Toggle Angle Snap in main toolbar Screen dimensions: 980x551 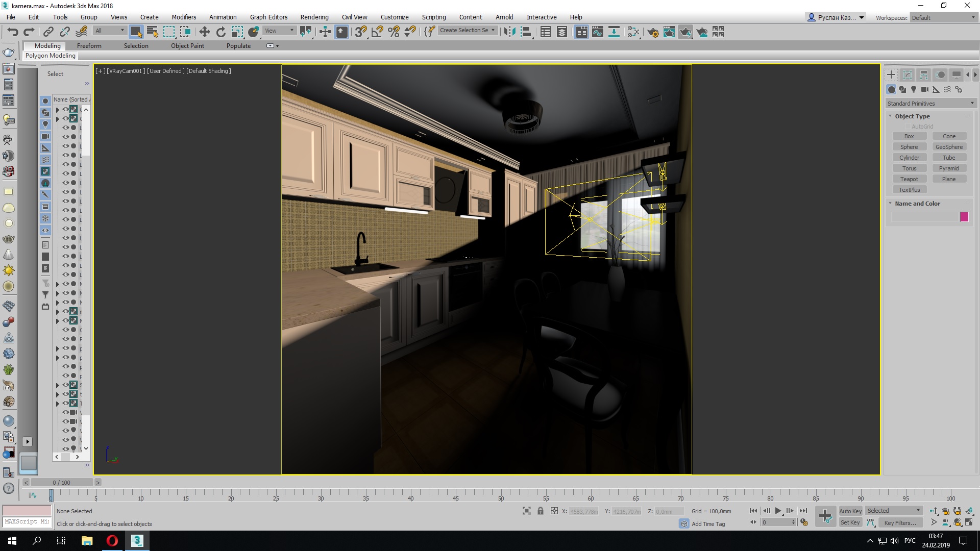377,32
